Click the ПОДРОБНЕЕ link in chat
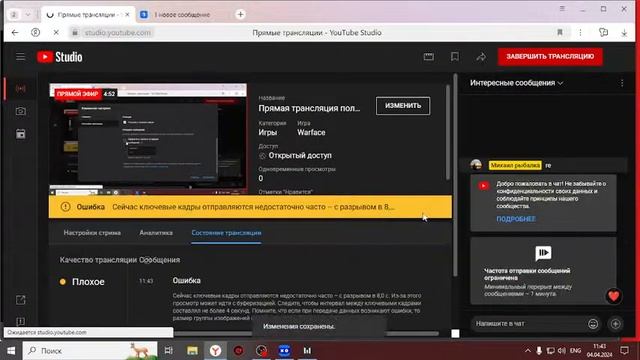 [x=516, y=219]
